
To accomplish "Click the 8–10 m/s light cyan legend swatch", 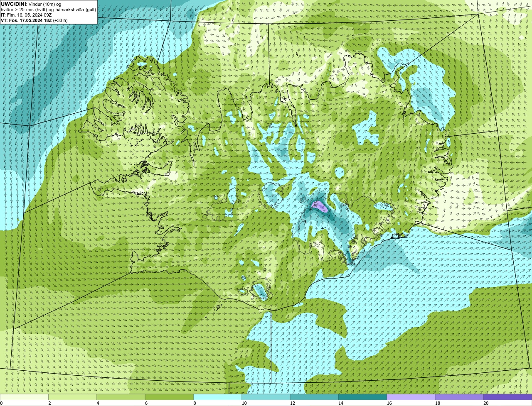I will (218, 397).
